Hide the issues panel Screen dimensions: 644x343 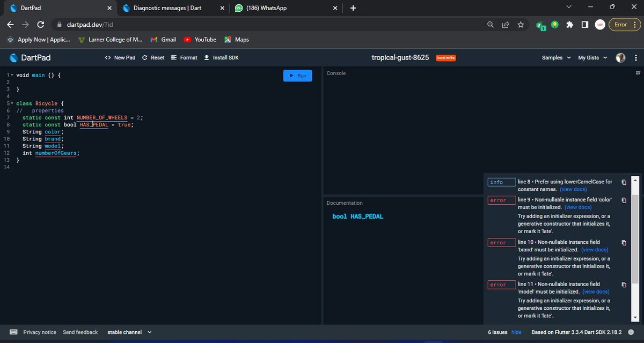click(516, 332)
